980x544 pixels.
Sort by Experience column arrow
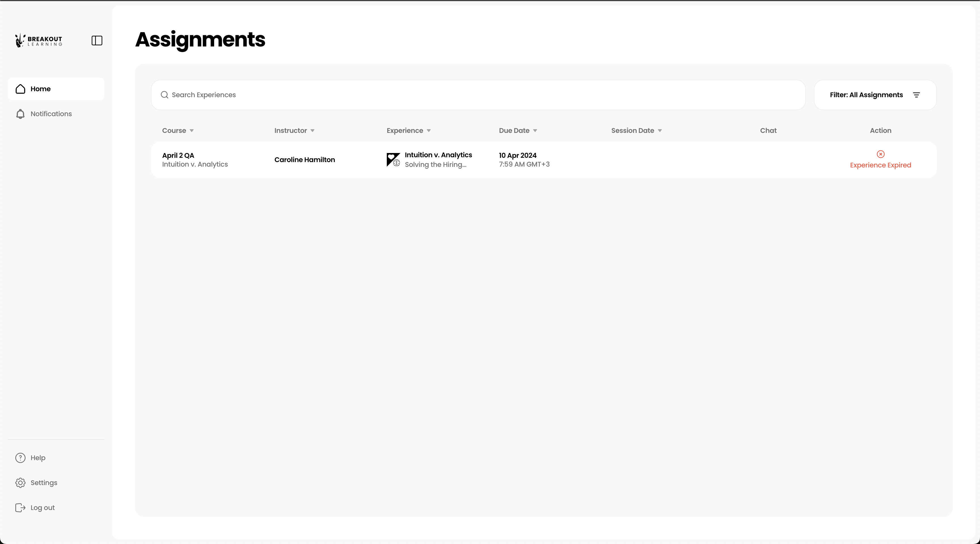pos(429,131)
